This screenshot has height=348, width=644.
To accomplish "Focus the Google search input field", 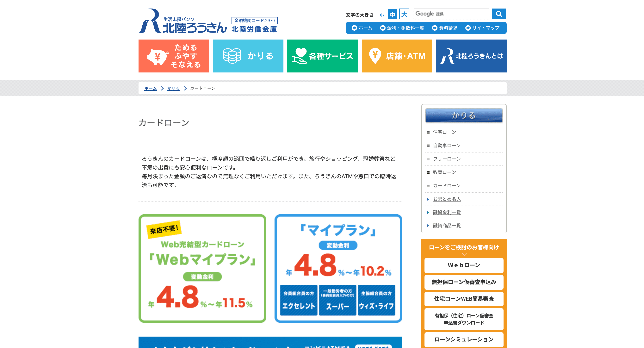I will (451, 14).
